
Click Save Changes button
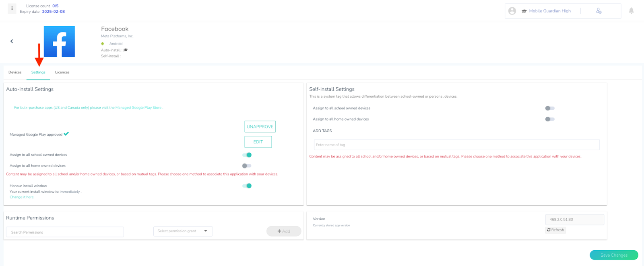point(614,255)
